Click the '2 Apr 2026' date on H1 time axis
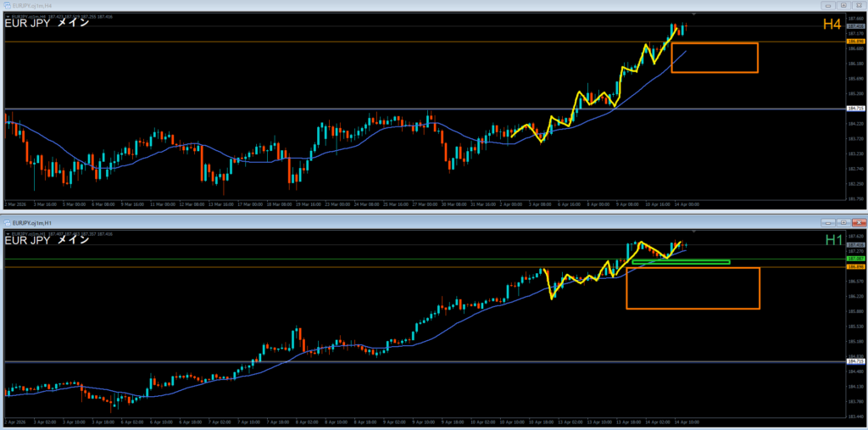The image size is (868, 430). point(15,422)
